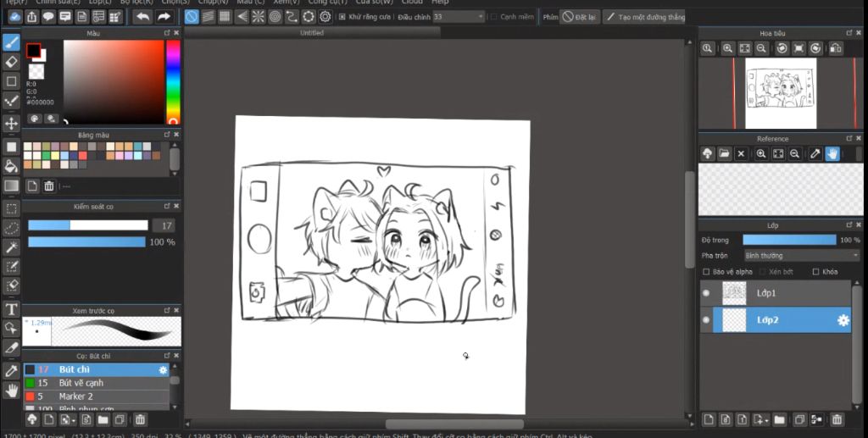Open the Xem(V) menu
868x438 pixels.
(x=287, y=3)
